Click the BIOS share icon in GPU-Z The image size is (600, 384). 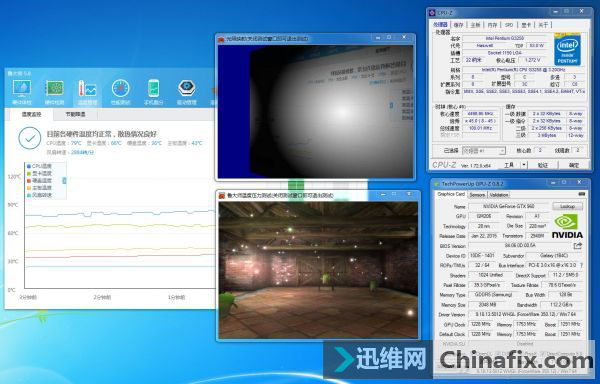coord(578,246)
